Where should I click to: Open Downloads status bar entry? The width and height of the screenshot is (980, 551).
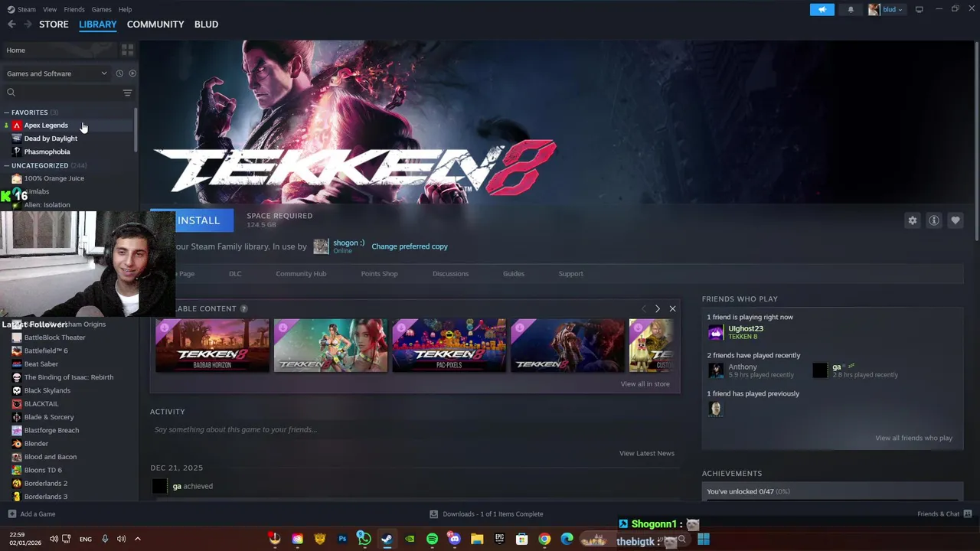[486, 514]
